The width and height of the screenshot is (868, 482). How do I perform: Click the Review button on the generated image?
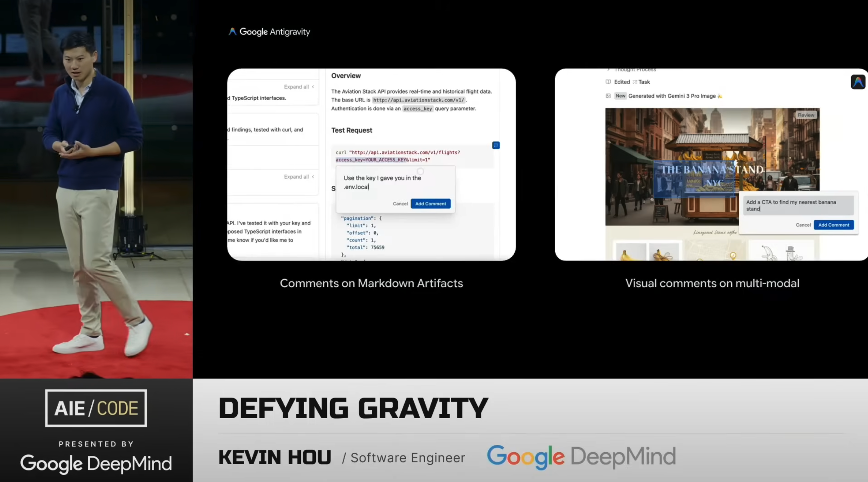click(x=806, y=115)
